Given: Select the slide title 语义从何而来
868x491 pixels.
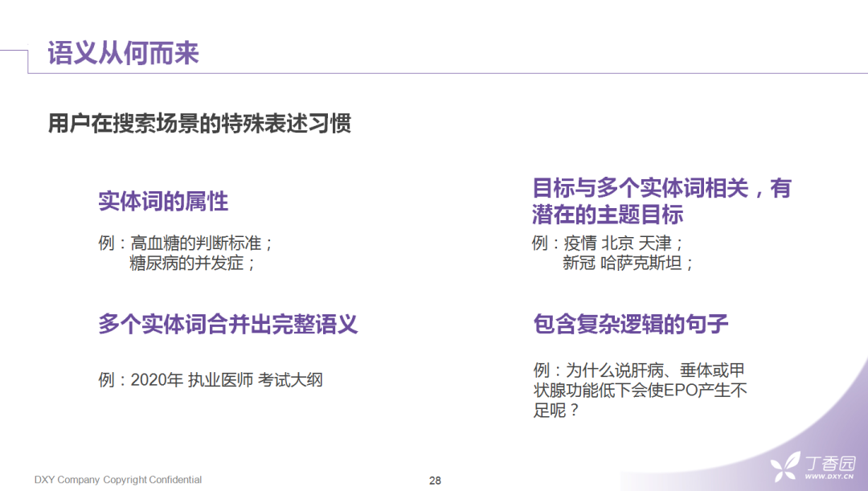Looking at the screenshot, I should tap(123, 53).
